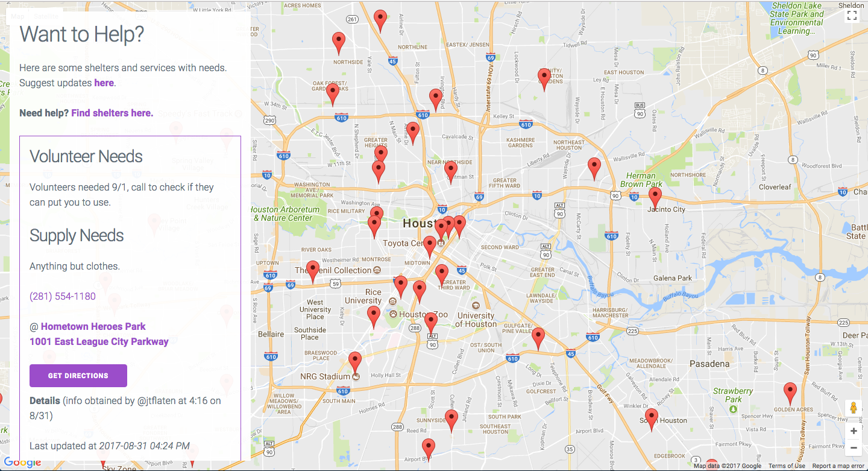Call the (281) 554-1180 phone link
The height and width of the screenshot is (471, 868).
[x=63, y=296]
